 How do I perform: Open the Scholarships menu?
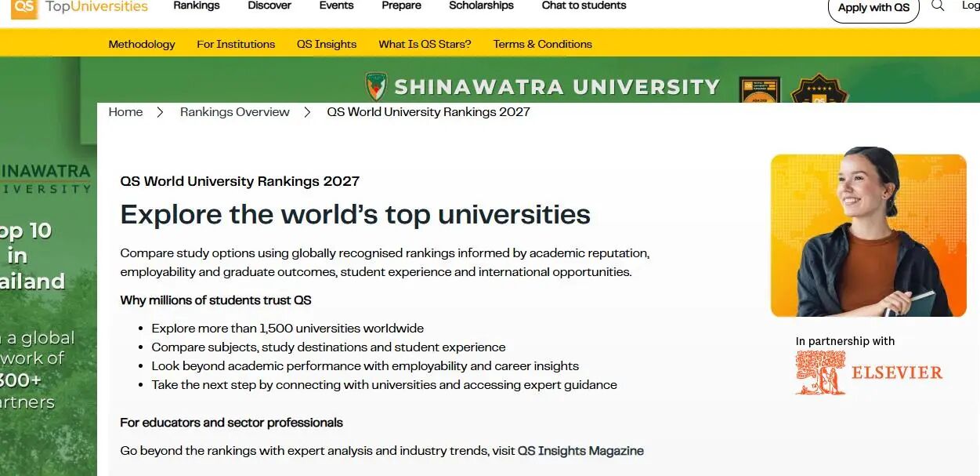[x=481, y=5]
